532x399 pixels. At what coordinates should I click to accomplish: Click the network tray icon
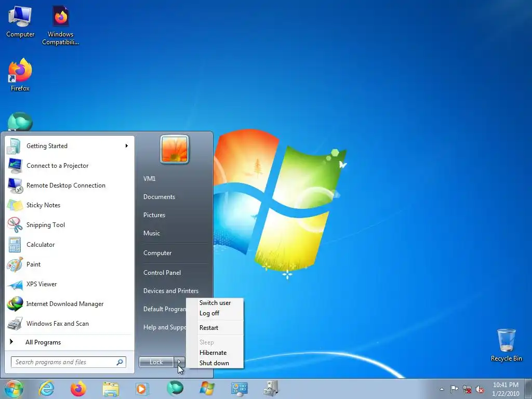pyautogui.click(x=467, y=389)
